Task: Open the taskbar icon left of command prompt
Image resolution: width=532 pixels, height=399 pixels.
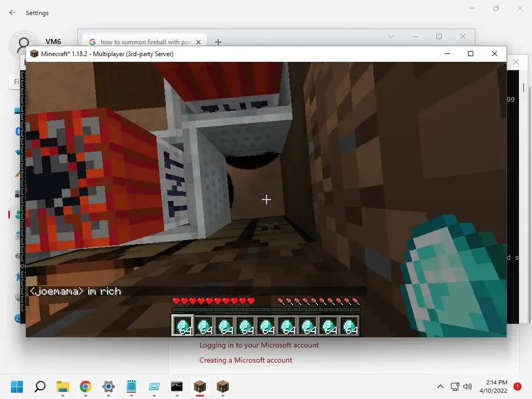Action: tap(154, 387)
